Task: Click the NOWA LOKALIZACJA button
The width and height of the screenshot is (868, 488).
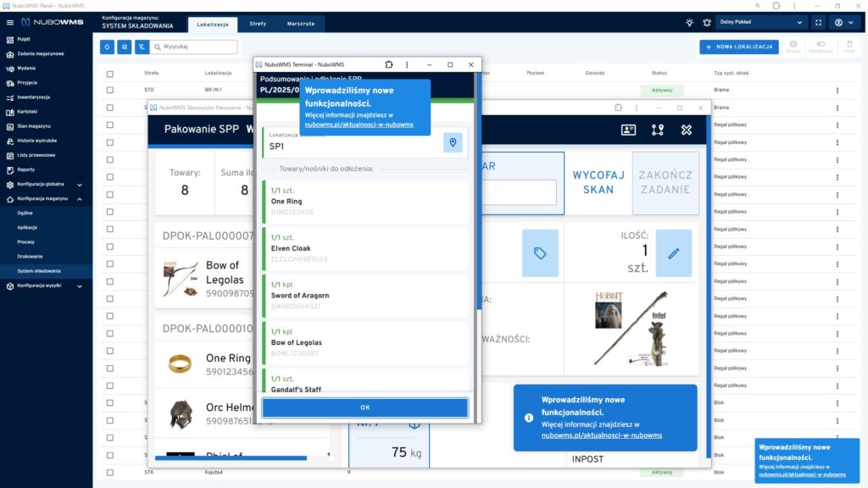Action: [738, 47]
